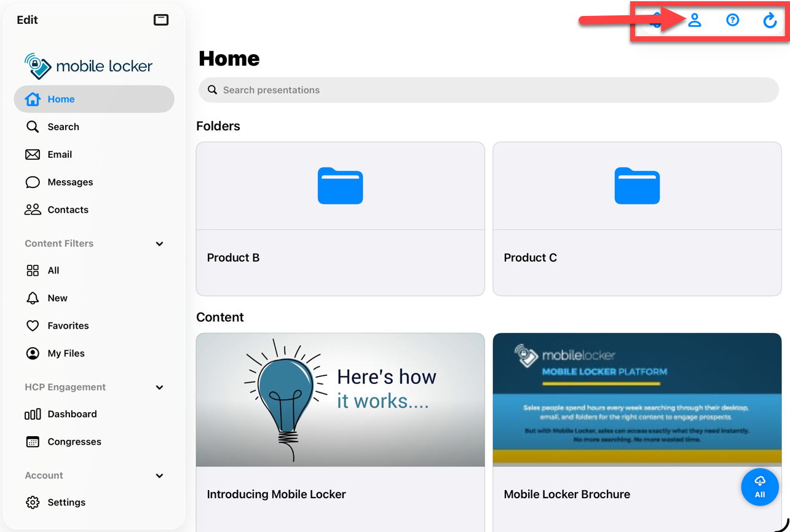The width and height of the screenshot is (790, 532).
Task: Click the speech bubble Messages icon
Action: click(33, 182)
